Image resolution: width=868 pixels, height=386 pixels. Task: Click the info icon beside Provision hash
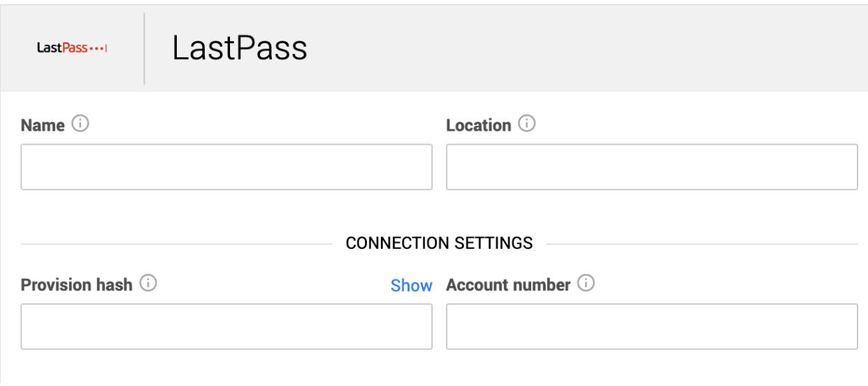[148, 284]
